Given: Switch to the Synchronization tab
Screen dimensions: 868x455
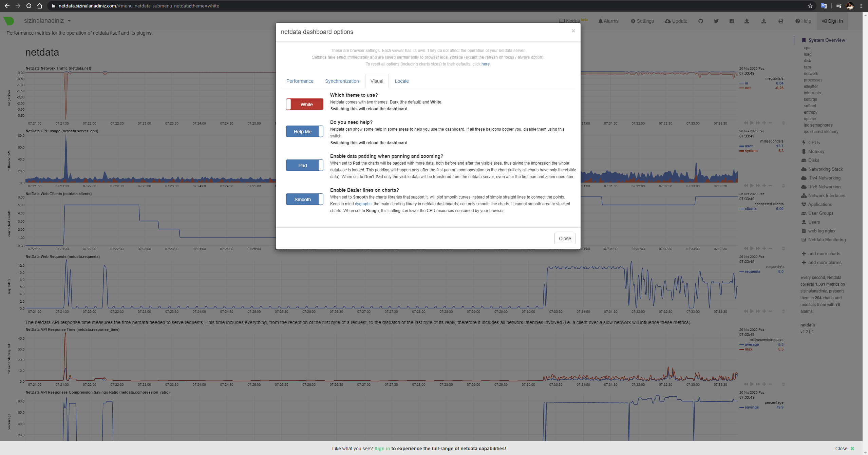Looking at the screenshot, I should [342, 81].
